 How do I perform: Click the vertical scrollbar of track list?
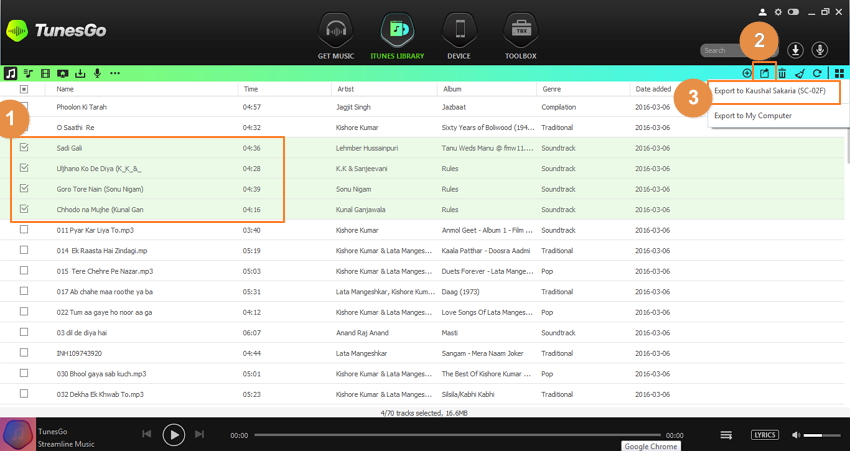pos(847,146)
